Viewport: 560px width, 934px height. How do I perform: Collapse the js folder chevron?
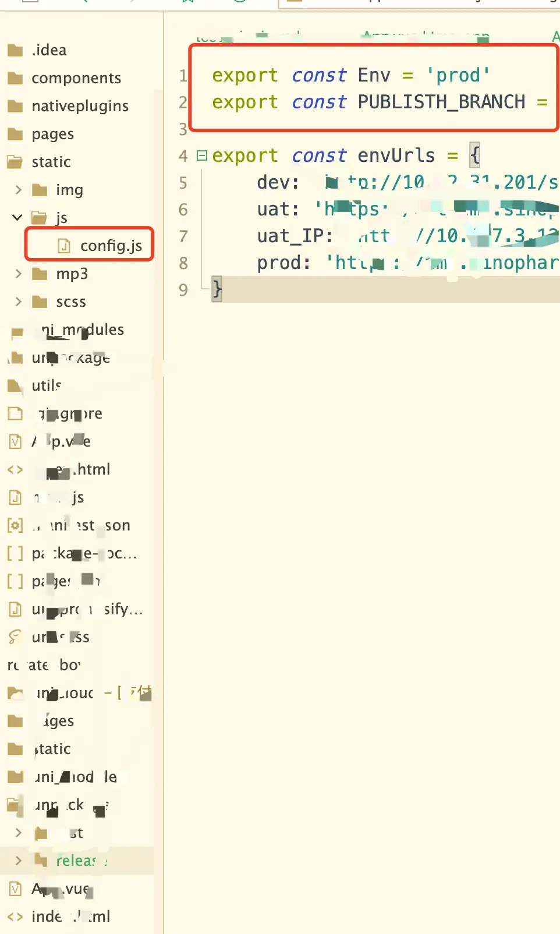click(17, 218)
